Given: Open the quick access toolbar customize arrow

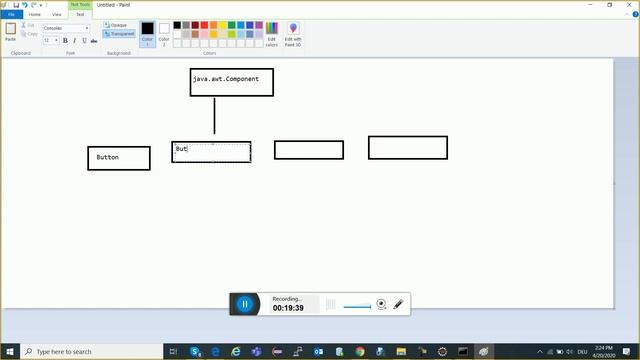Looking at the screenshot, I should [41, 5].
